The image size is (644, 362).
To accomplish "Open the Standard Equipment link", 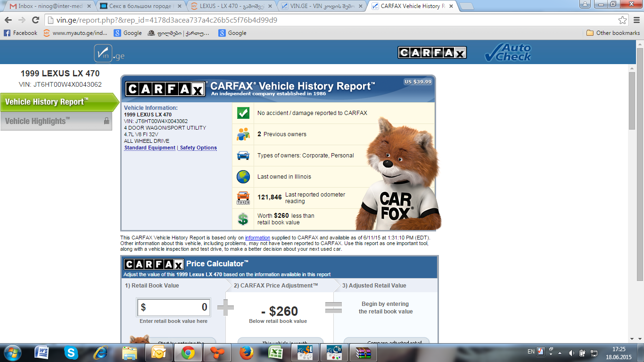I will point(150,148).
